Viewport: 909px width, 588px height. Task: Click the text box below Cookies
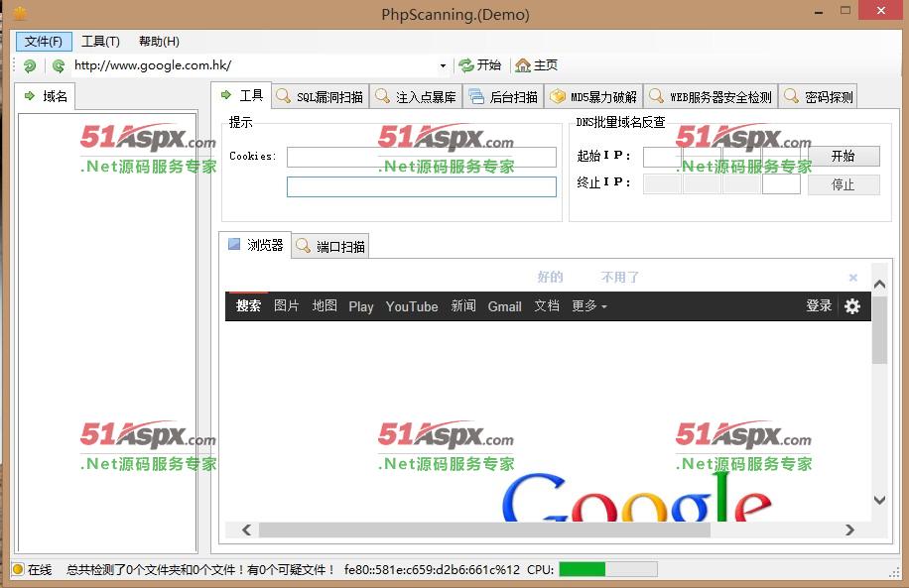[422, 186]
